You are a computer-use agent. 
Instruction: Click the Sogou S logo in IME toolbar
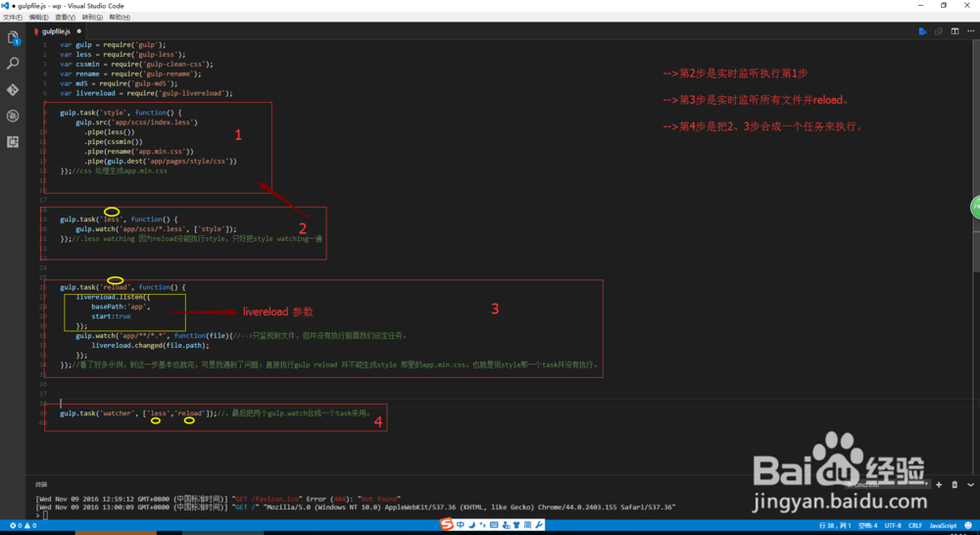point(446,525)
